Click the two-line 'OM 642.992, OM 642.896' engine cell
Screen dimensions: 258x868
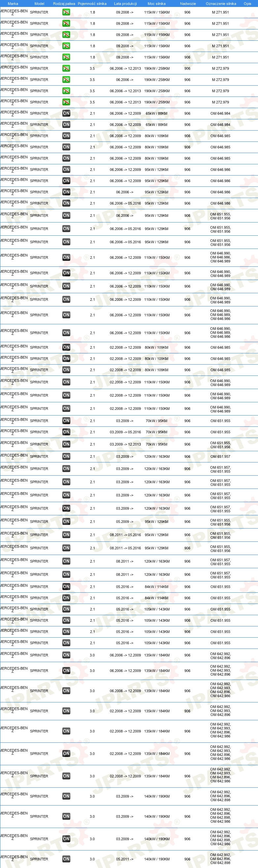(221, 656)
